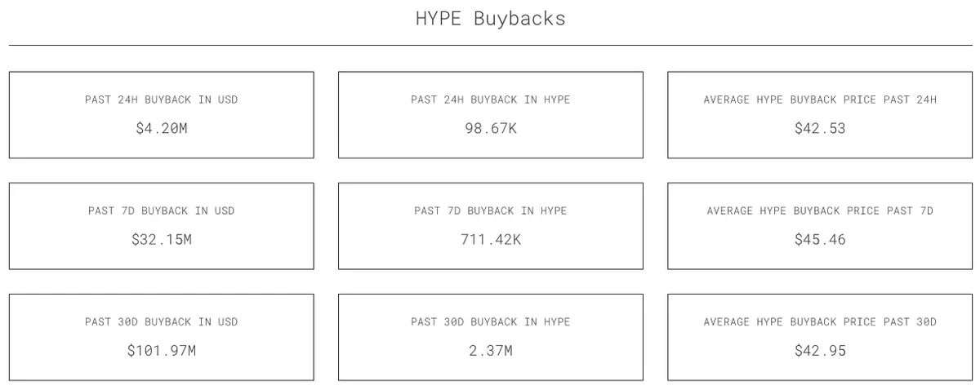Click the Past 30D Buyback in USD label
Screen dimensions: 980x390
click(x=162, y=321)
